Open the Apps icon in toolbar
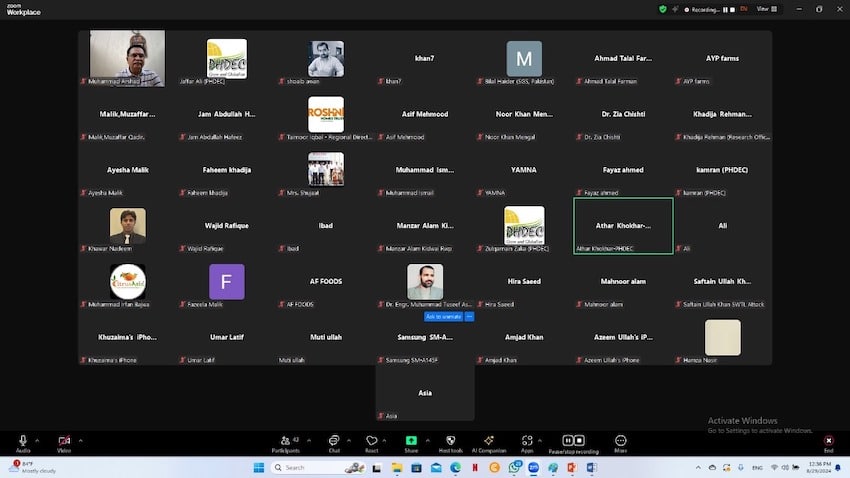This screenshot has height=478, width=850. (x=527, y=441)
